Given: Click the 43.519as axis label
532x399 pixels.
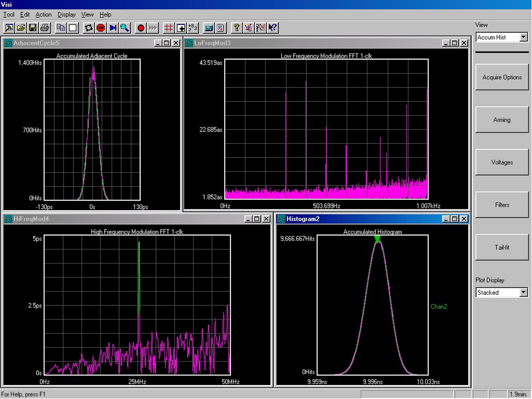Looking at the screenshot, I should [211, 63].
